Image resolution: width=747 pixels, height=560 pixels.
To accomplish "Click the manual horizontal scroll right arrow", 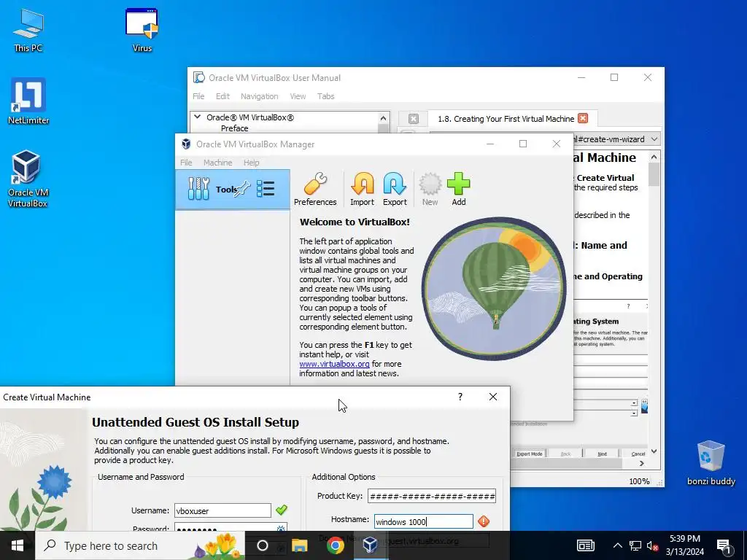I will (642, 463).
